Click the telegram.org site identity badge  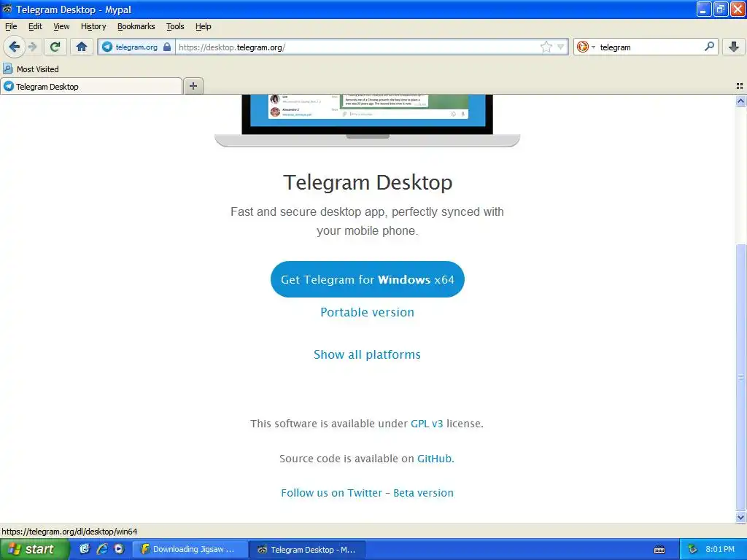tap(136, 47)
